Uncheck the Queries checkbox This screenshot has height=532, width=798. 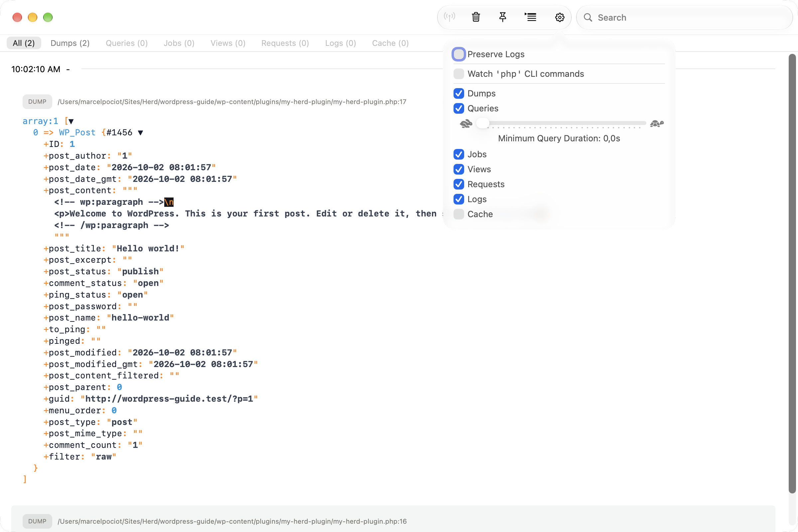[x=459, y=108]
